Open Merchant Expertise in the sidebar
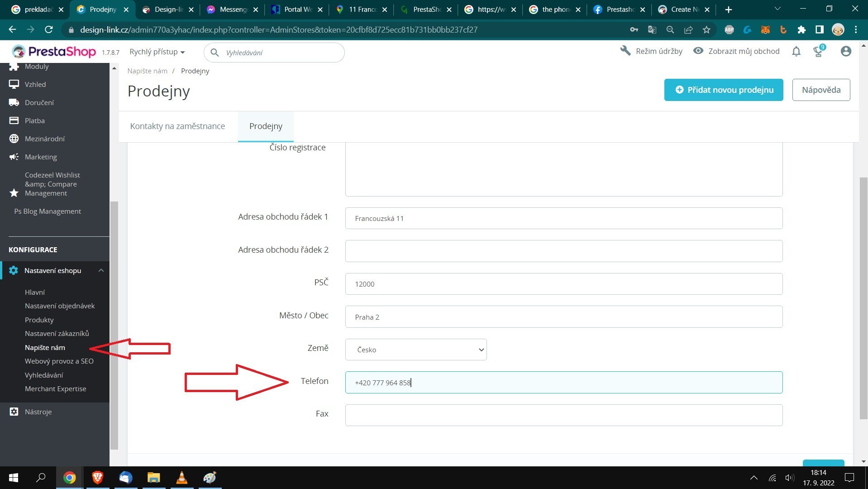Image resolution: width=868 pixels, height=489 pixels. point(55,388)
